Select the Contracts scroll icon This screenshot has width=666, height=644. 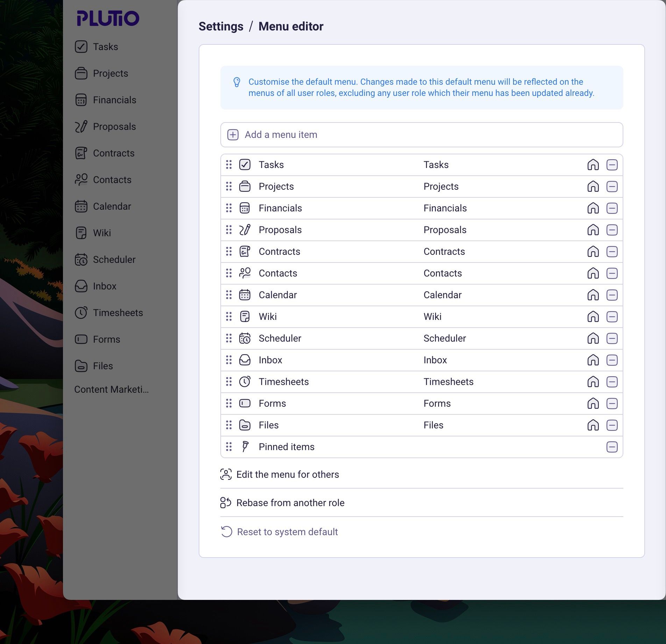82,153
